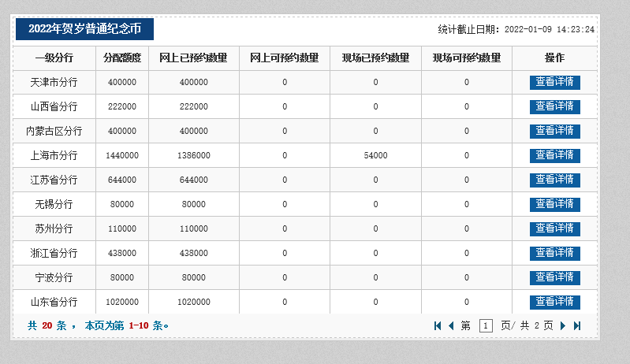The width and height of the screenshot is (630, 364).
Task: Select the 天津市分行 branch name cell
Action: click(x=54, y=83)
